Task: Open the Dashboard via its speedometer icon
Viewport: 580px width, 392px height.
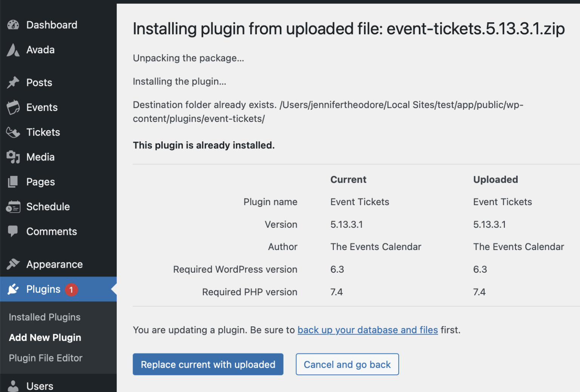Action: pos(13,25)
